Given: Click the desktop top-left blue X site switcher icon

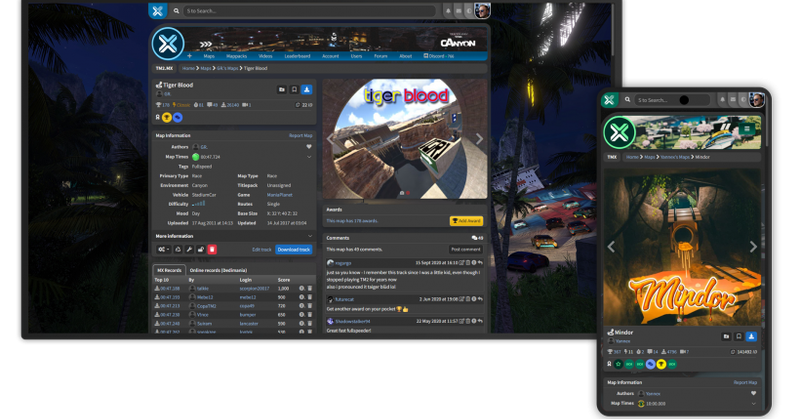Looking at the screenshot, I should pos(158,10).
